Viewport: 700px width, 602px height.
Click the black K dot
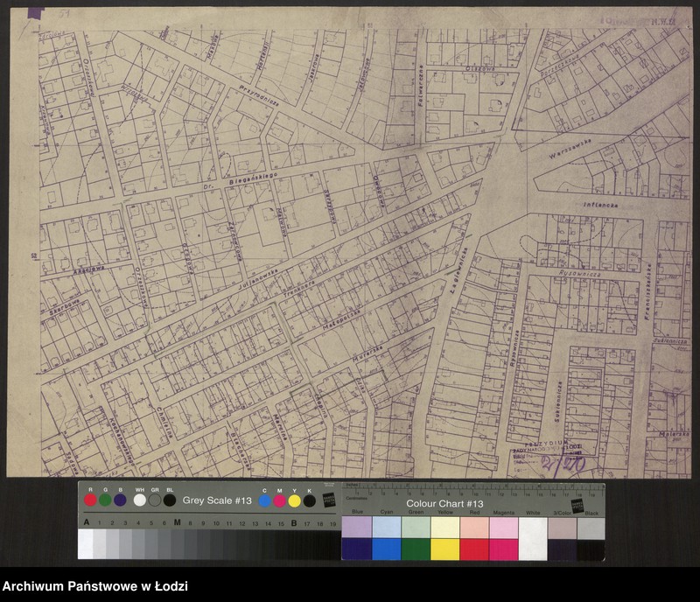[x=310, y=500]
